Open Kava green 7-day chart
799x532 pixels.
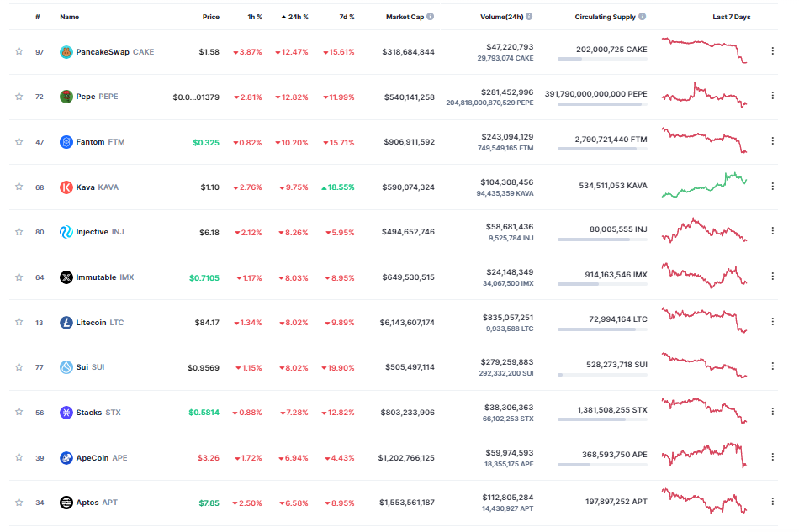pos(704,185)
